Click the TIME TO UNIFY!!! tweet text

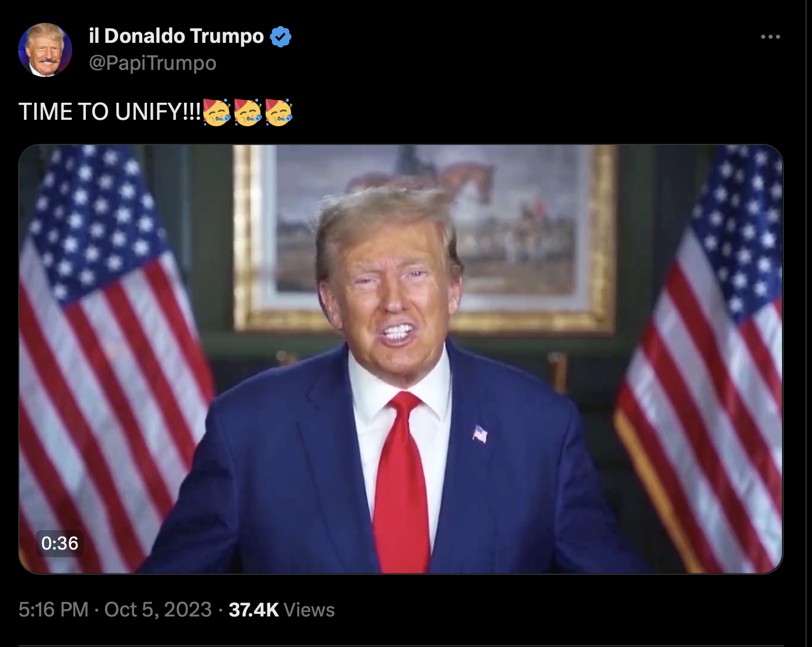(x=110, y=112)
